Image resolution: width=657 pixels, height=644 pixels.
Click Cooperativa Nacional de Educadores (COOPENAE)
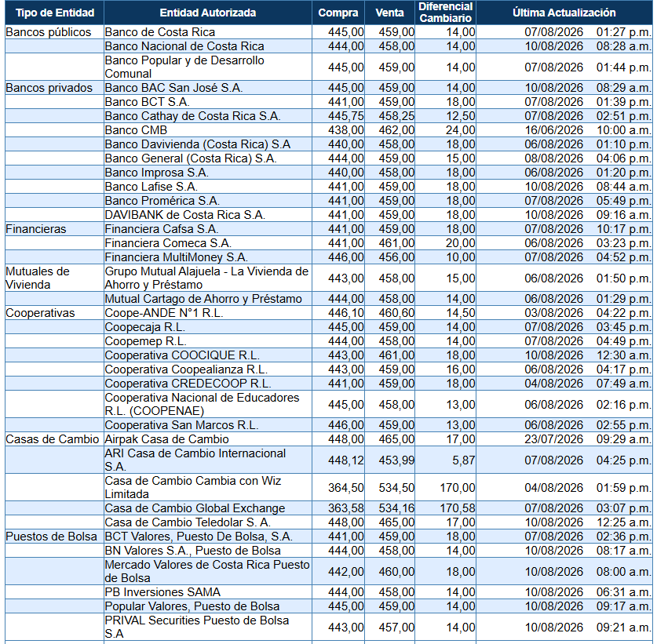click(202, 405)
